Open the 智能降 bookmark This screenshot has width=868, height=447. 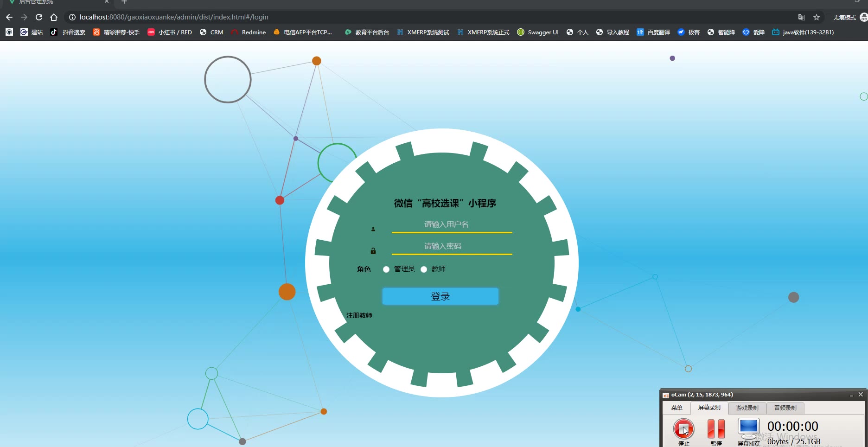click(721, 32)
